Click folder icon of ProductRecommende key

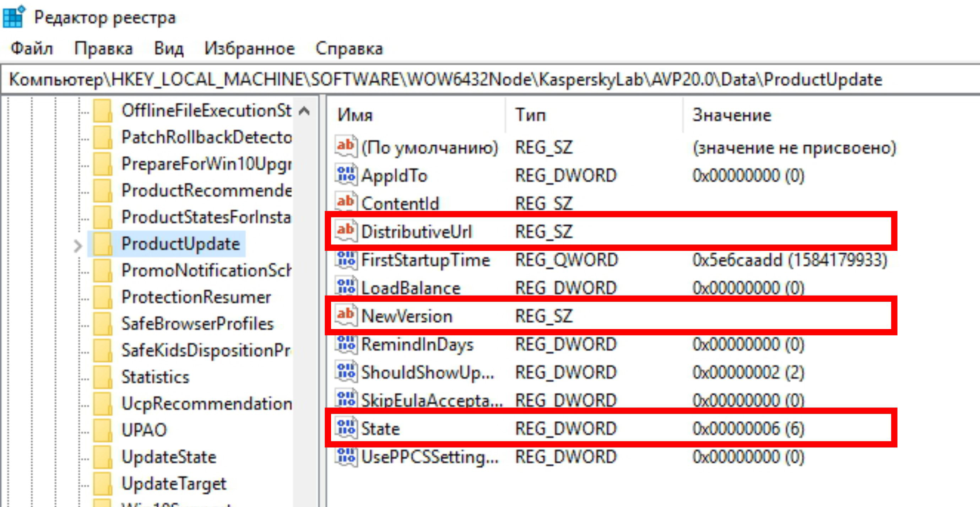(x=103, y=191)
